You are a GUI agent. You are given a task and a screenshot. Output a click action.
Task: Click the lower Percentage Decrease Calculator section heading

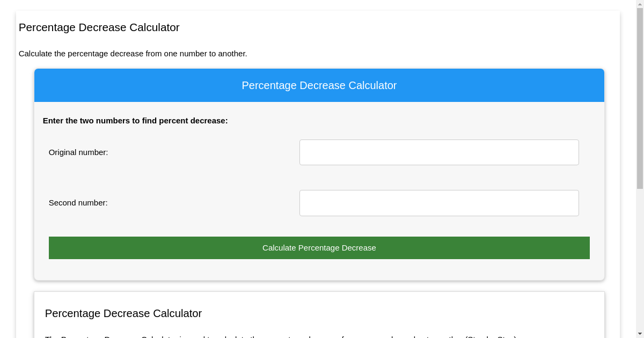[x=123, y=313]
